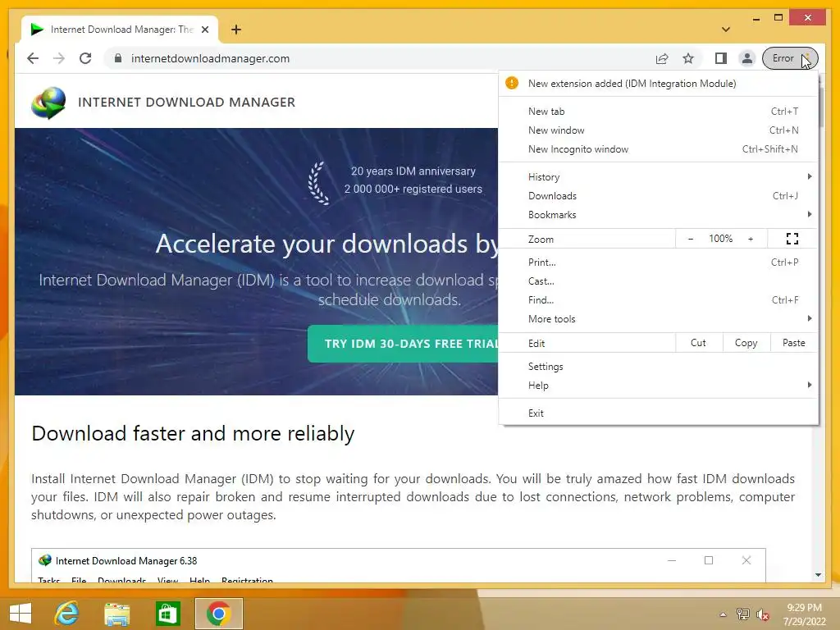This screenshot has width=840, height=630.
Task: Open the Windows Start button
Action: pos(21,614)
